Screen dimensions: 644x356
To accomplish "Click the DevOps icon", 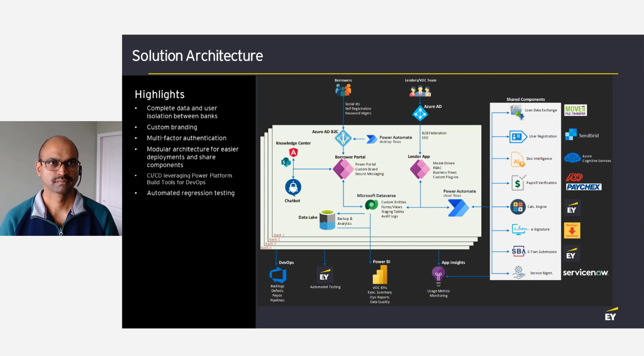I will [x=278, y=275].
